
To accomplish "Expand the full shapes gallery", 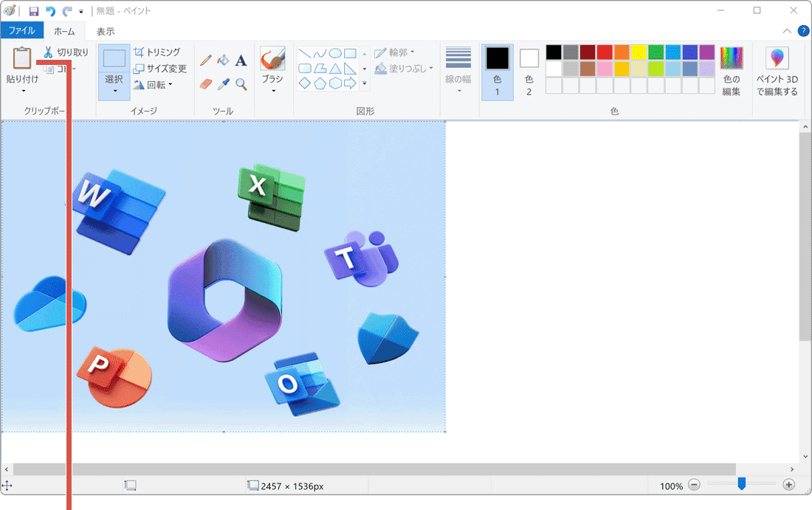I will click(365, 83).
